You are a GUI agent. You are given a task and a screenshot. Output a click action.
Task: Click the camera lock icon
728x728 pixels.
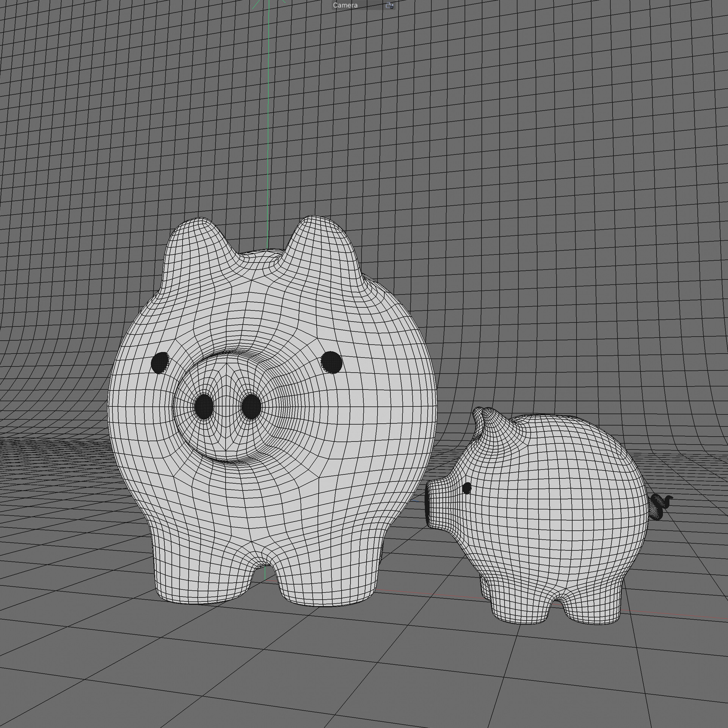[390, 6]
